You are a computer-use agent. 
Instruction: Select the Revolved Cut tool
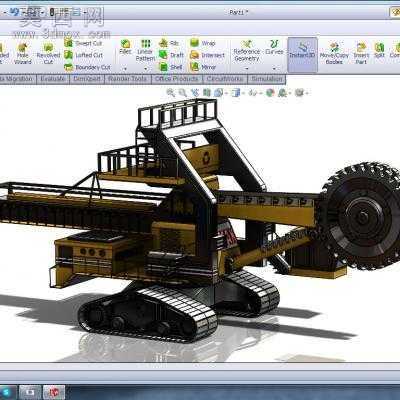(x=48, y=53)
